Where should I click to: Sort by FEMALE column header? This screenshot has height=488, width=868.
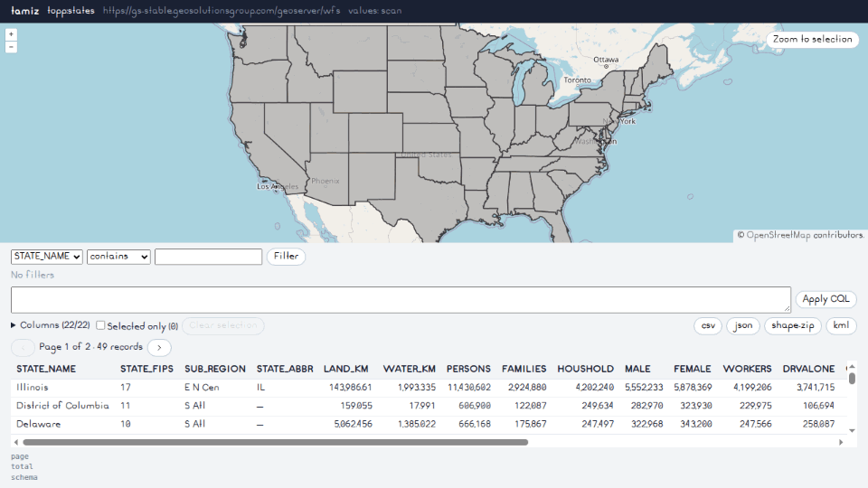click(692, 369)
